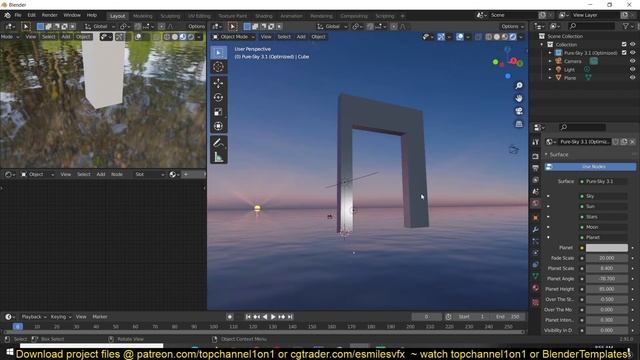Open the Render menu
The width and height of the screenshot is (640, 360).
49,15
